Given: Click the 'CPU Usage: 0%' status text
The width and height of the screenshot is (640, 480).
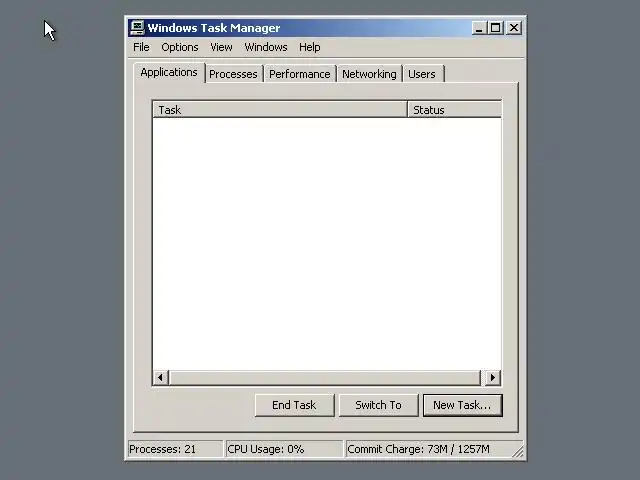Looking at the screenshot, I should [x=266, y=449].
